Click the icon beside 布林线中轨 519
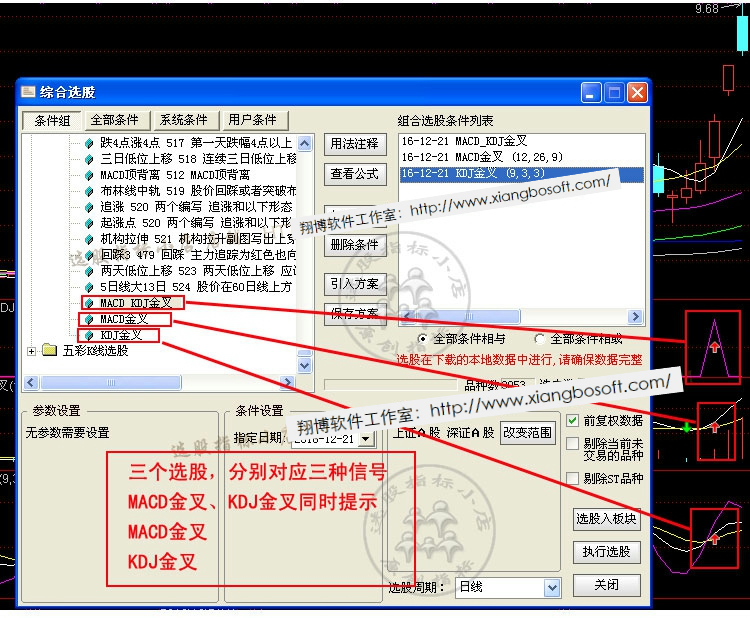 pyautogui.click(x=89, y=191)
